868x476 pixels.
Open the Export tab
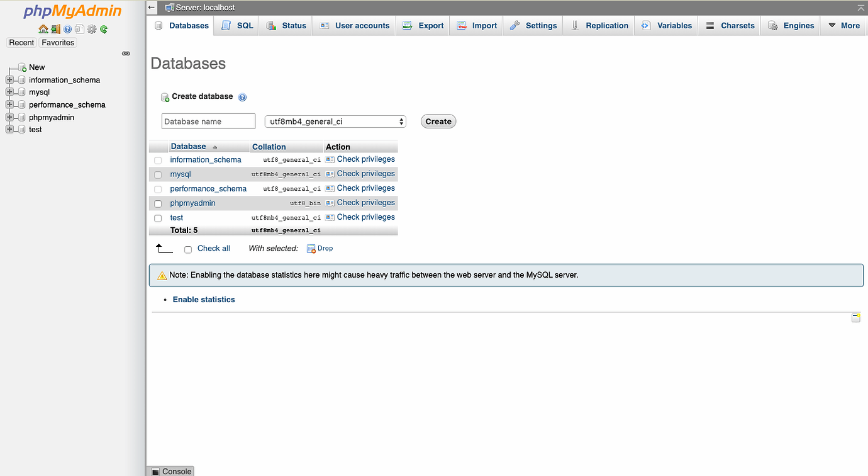(x=422, y=25)
